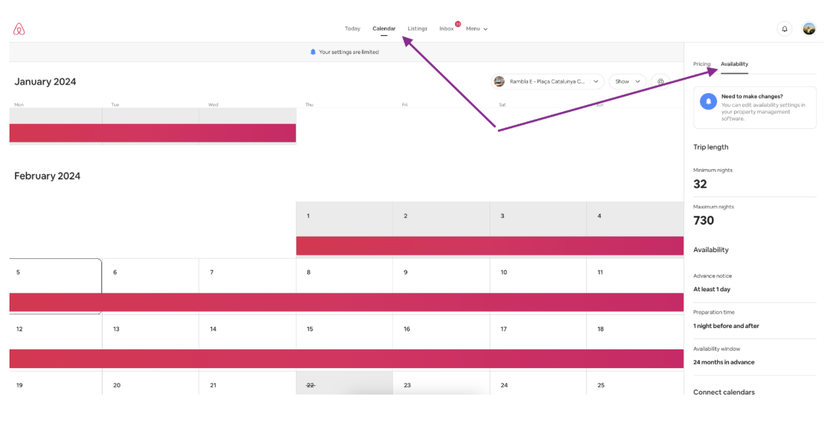Open the Show dropdown
Image resolution: width=828 pixels, height=433 pixels.
click(627, 81)
